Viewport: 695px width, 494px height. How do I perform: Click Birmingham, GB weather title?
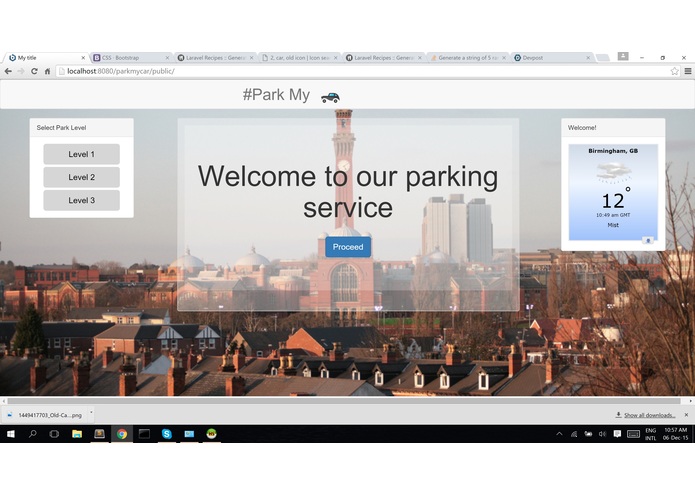[613, 151]
